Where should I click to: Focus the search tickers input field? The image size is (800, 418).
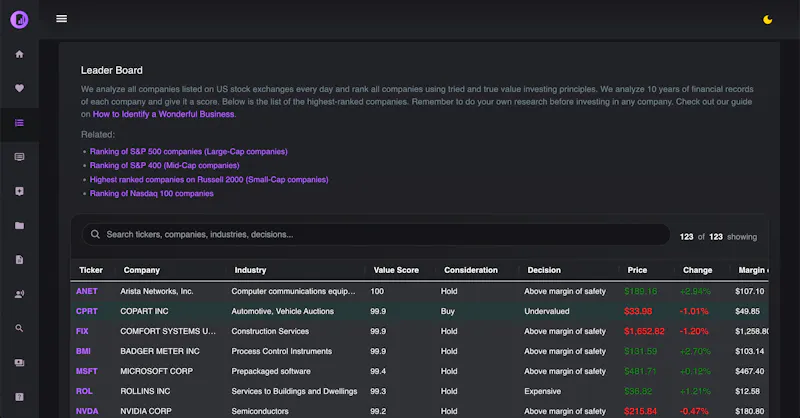pyautogui.click(x=376, y=234)
